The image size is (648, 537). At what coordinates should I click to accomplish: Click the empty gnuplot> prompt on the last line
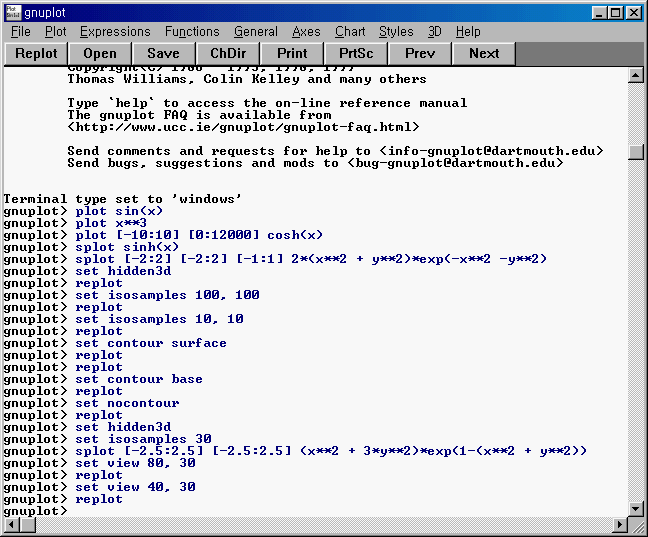35,511
